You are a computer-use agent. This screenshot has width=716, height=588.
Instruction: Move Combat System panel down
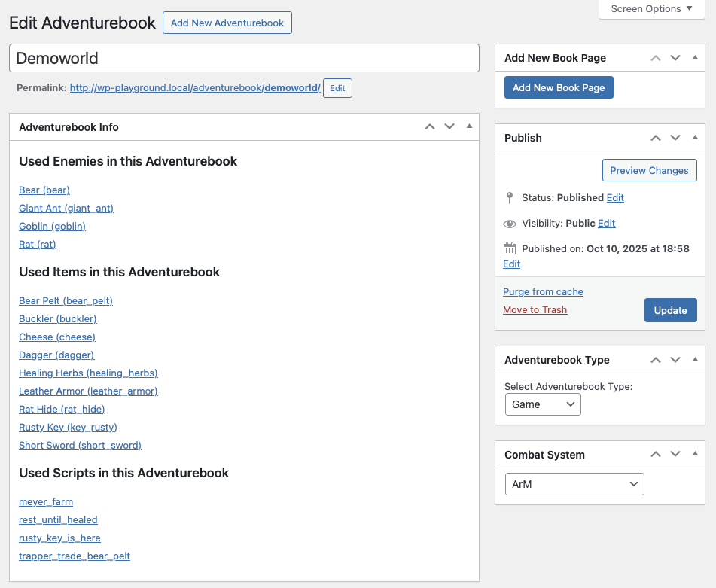675,455
